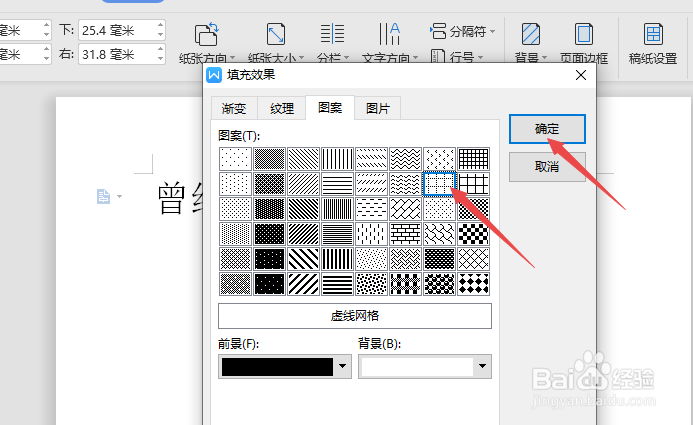Image resolution: width=693 pixels, height=425 pixels.
Task: Choose the solid diamond pattern
Action: 473,284
